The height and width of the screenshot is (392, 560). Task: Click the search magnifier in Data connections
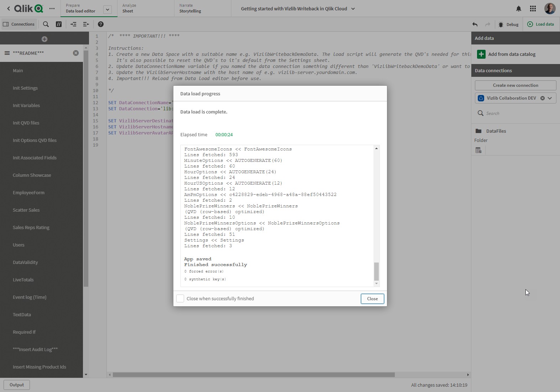(481, 113)
